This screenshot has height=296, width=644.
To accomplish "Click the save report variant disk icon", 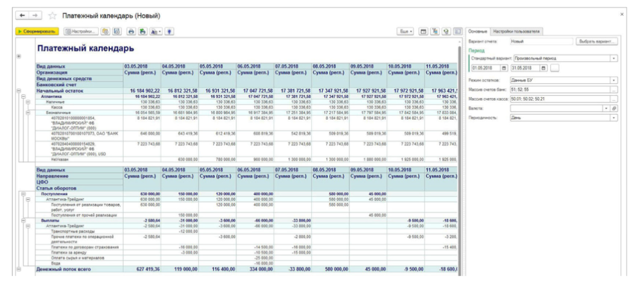I will point(117,31).
